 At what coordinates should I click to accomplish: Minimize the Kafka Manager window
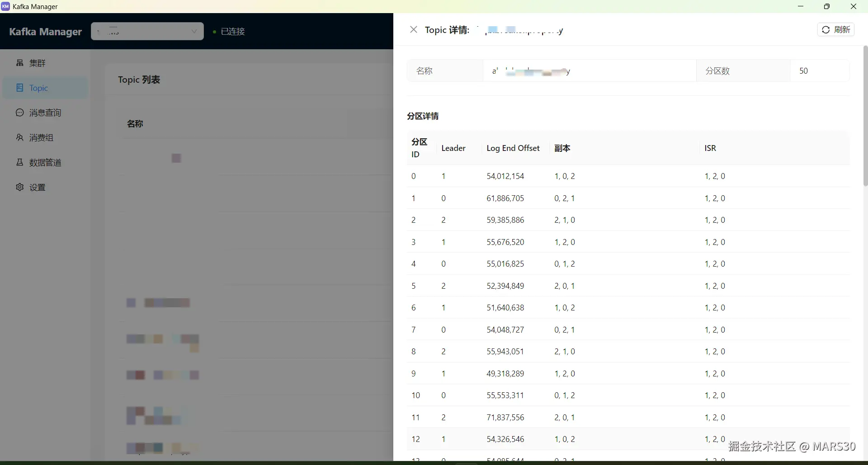[x=801, y=6]
